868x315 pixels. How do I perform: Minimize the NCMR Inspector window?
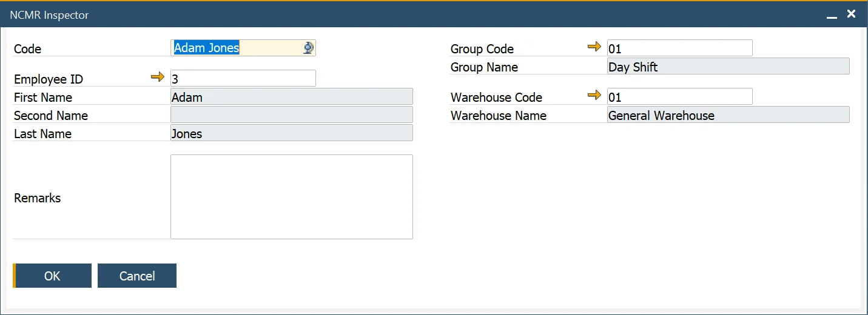click(x=832, y=15)
